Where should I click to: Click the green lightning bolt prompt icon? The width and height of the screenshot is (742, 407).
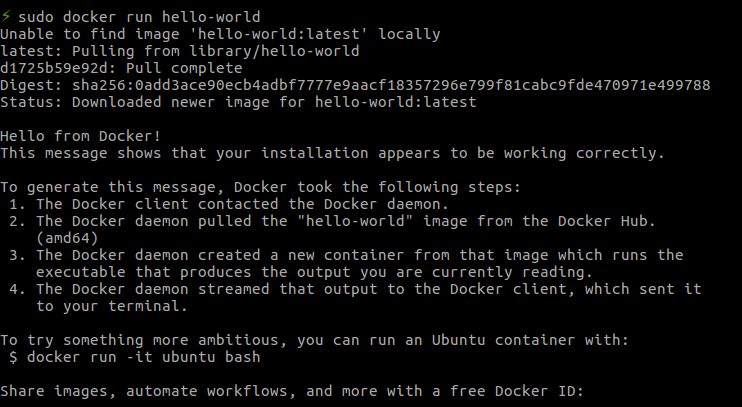tap(6, 17)
